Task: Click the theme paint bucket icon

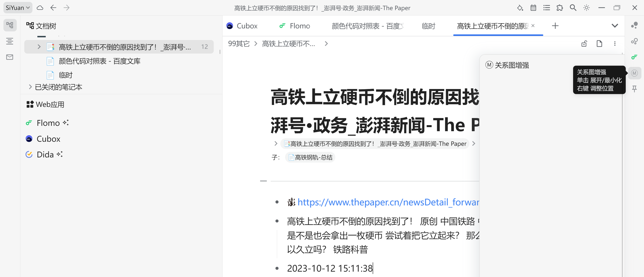Action: coord(520,8)
